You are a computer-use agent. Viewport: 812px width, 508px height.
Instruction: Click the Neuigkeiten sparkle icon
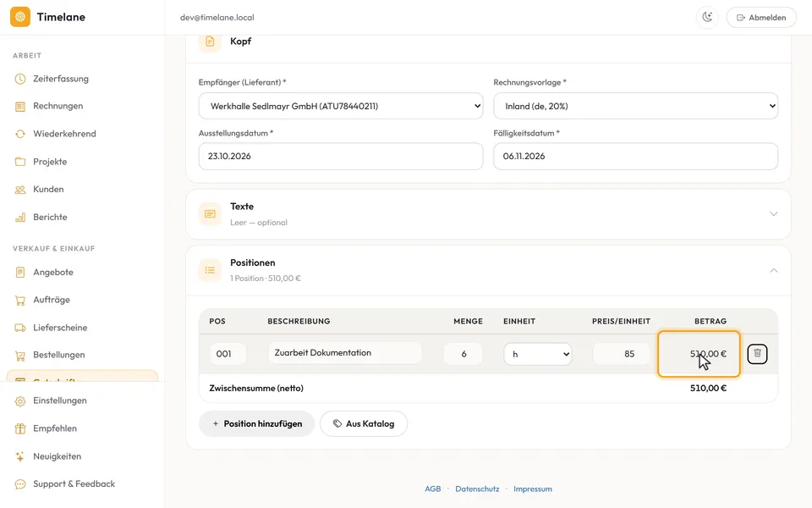tap(20, 456)
